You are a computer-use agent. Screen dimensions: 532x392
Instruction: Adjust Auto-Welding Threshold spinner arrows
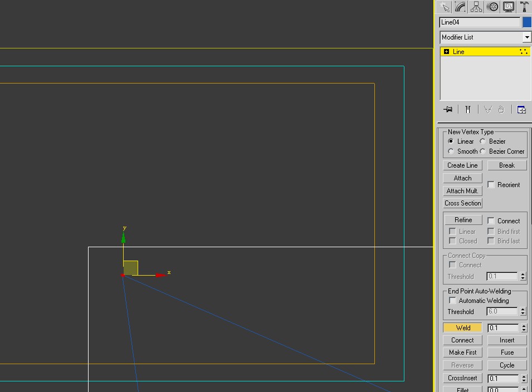coord(523,311)
